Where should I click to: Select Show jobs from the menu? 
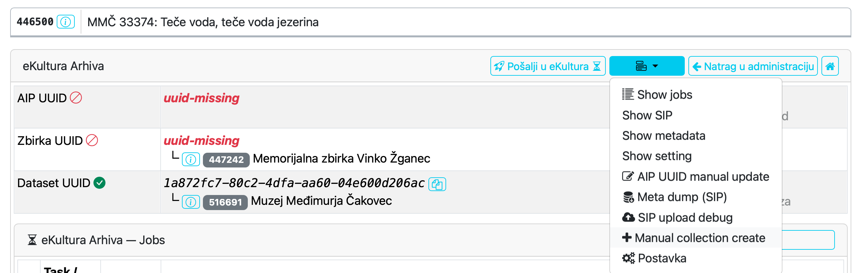(664, 95)
